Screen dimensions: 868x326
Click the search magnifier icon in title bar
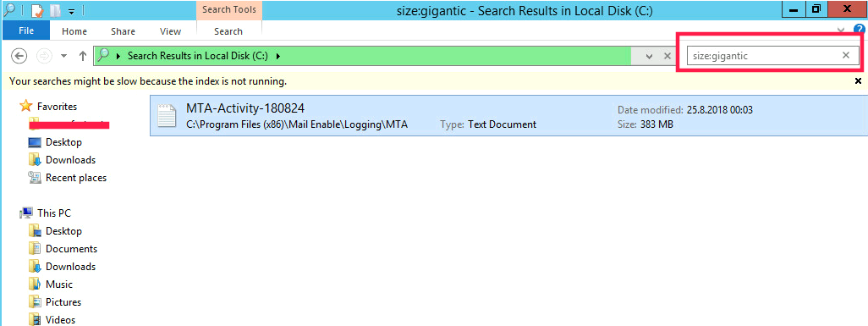point(9,9)
